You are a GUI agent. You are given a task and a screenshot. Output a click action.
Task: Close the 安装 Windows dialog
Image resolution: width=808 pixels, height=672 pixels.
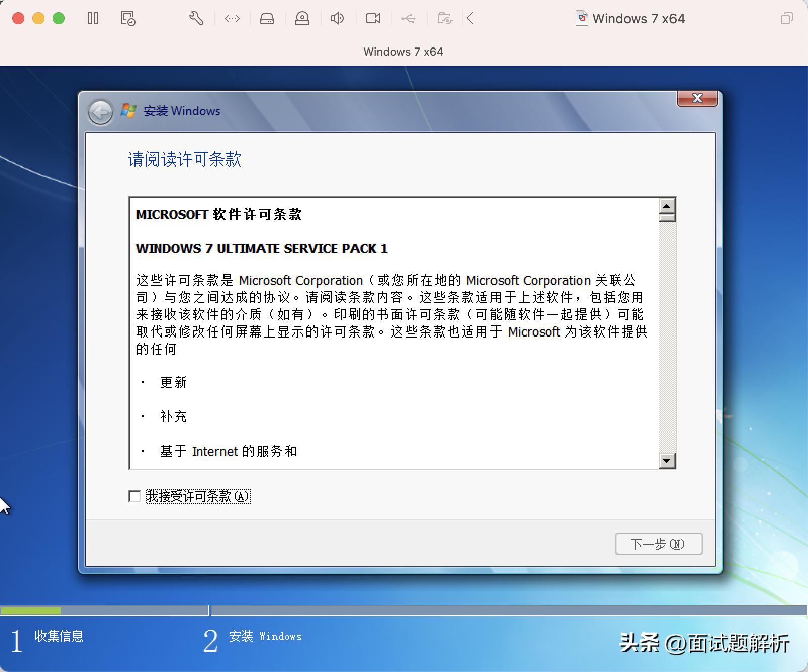click(x=697, y=99)
